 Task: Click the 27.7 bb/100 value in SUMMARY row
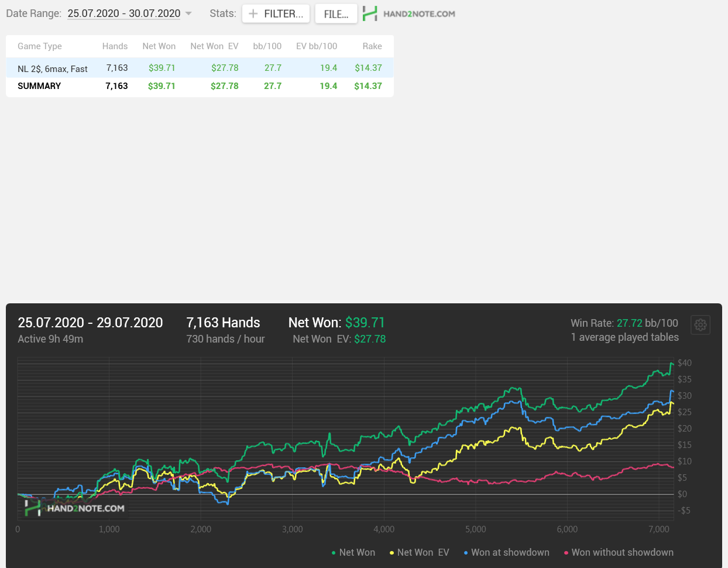tap(273, 86)
